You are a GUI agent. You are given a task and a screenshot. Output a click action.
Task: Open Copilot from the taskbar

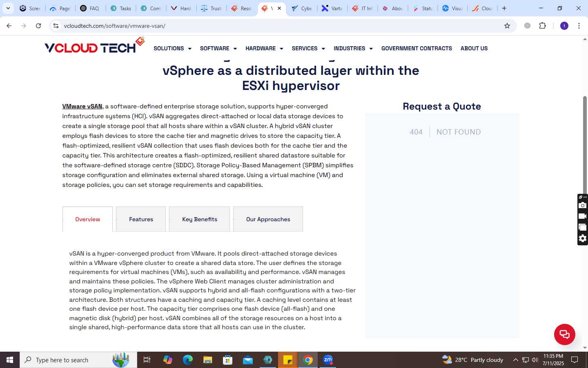click(x=168, y=360)
